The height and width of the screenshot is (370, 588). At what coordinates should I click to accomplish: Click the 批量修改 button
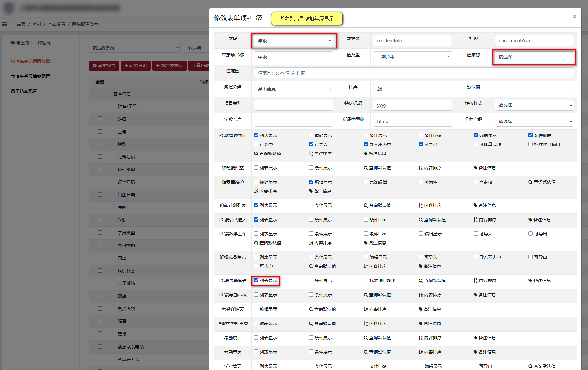pos(199,66)
